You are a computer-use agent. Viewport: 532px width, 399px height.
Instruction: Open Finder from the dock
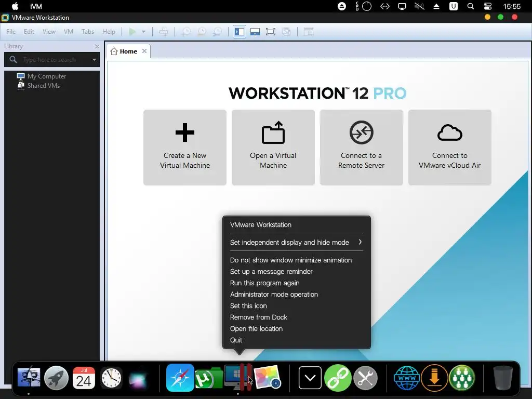click(29, 378)
